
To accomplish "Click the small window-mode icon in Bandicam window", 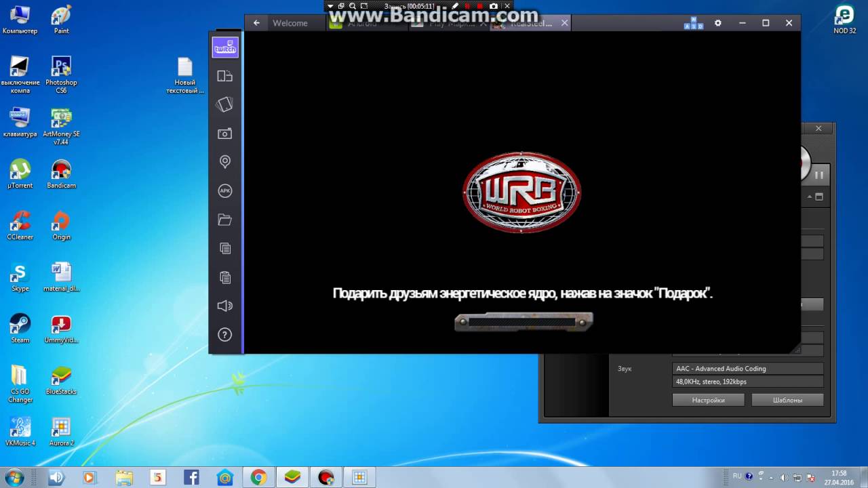I will [818, 197].
